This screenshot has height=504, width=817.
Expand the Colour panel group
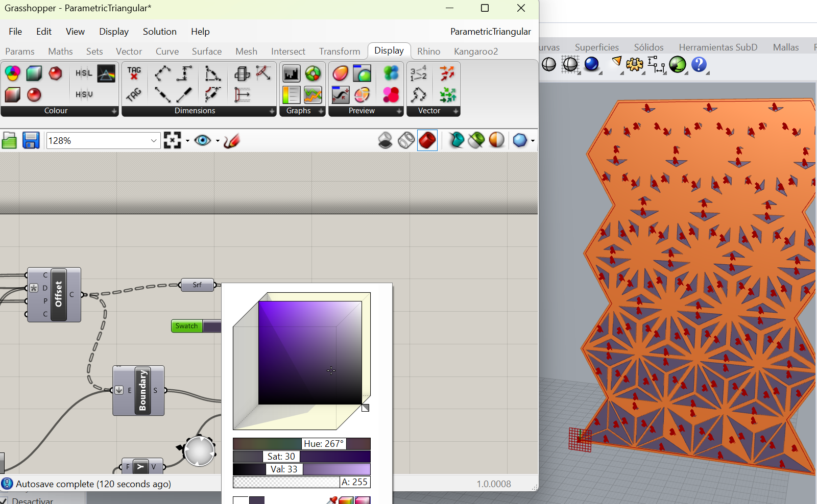click(114, 111)
